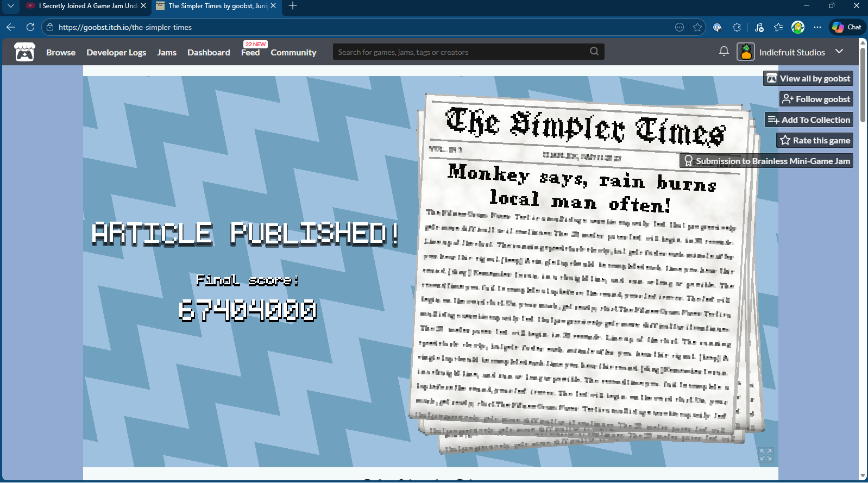The image size is (868, 483).
Task: Open the Extensions puzzle icon
Action: (737, 27)
